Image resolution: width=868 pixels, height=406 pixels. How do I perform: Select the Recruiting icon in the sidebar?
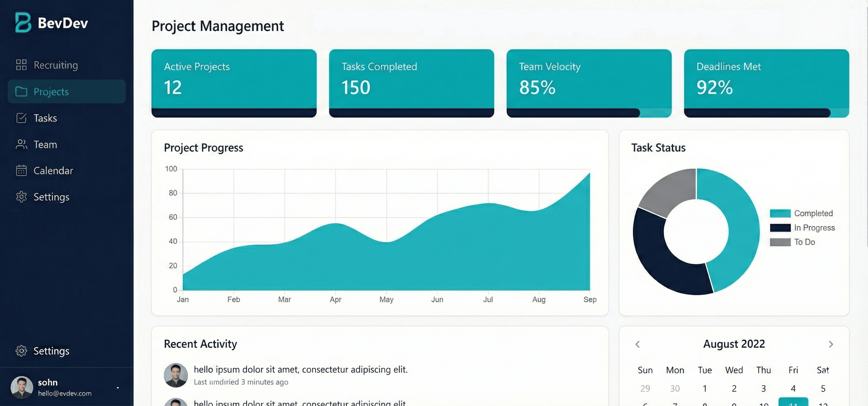[x=21, y=65]
